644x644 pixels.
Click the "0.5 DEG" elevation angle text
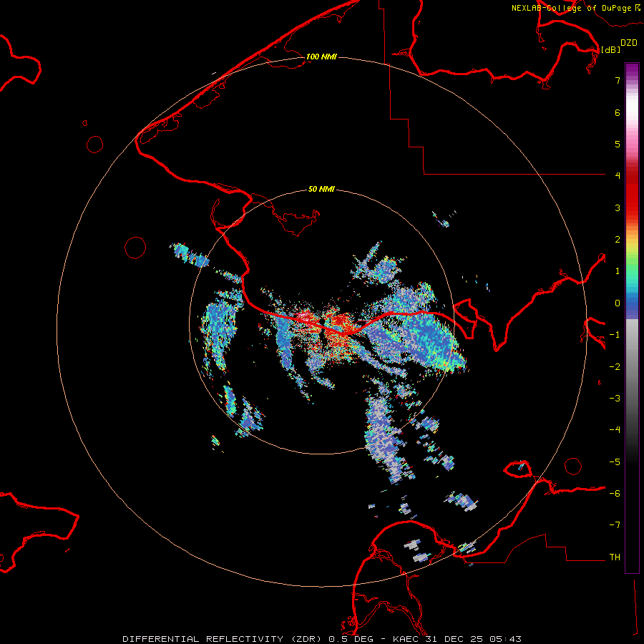point(351,639)
